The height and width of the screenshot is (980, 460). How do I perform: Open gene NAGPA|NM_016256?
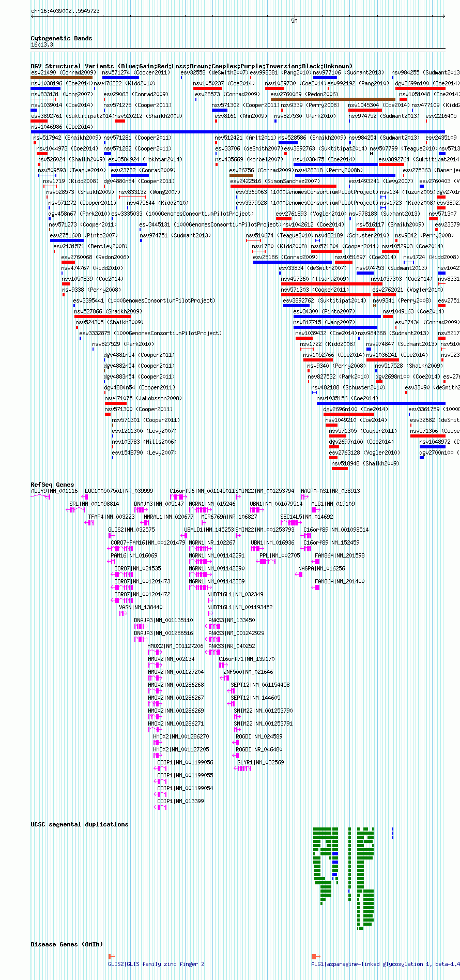tap(321, 568)
